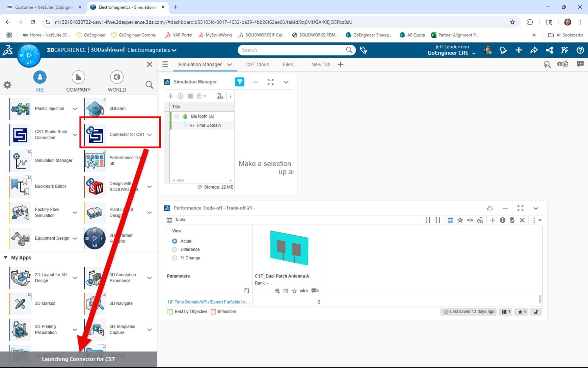588x368 pixels.
Task: Select the Actual view radio button
Action: 175,241
